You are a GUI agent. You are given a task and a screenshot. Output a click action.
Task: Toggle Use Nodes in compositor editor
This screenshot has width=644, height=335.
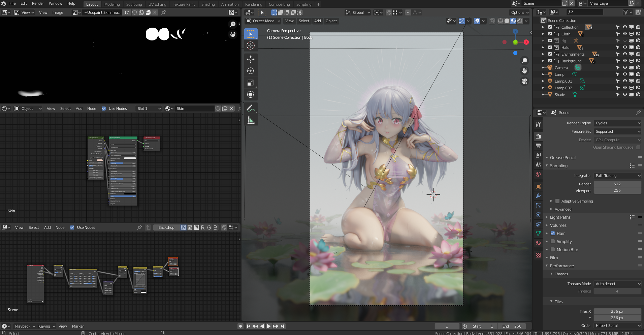[72, 227]
